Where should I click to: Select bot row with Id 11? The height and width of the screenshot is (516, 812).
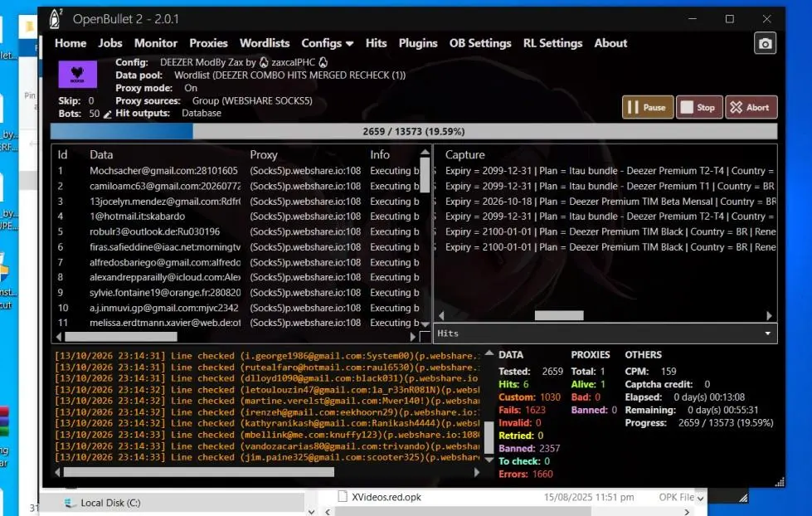point(238,323)
